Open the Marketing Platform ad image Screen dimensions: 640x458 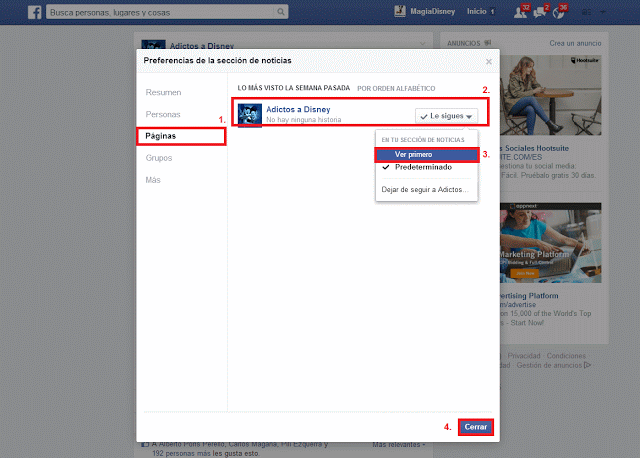click(550, 243)
